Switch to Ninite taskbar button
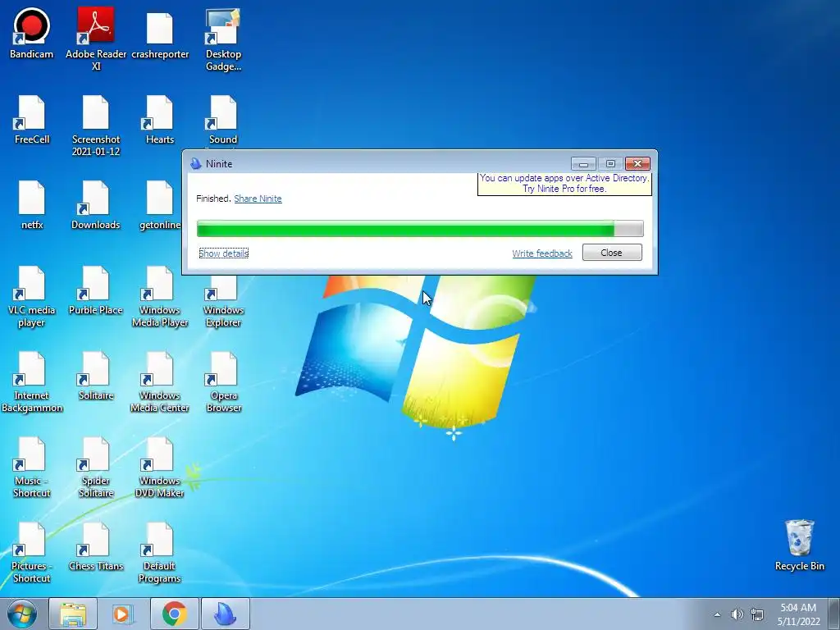 [x=226, y=614]
